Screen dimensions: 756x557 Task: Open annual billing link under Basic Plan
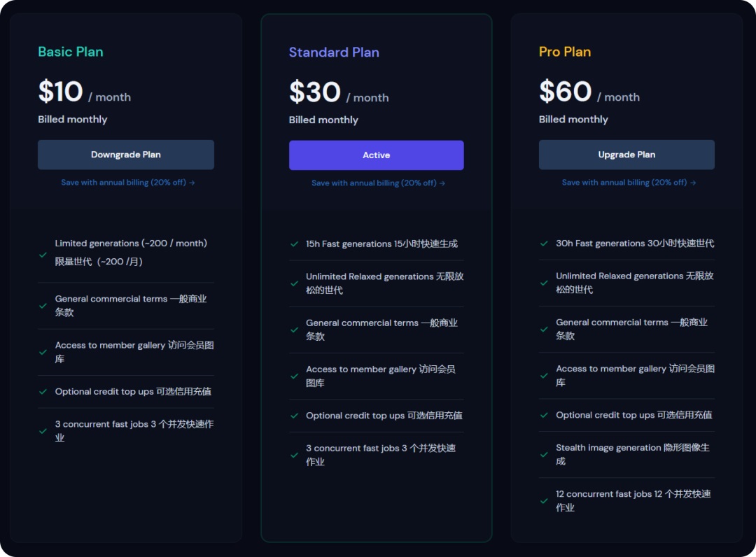click(x=128, y=183)
